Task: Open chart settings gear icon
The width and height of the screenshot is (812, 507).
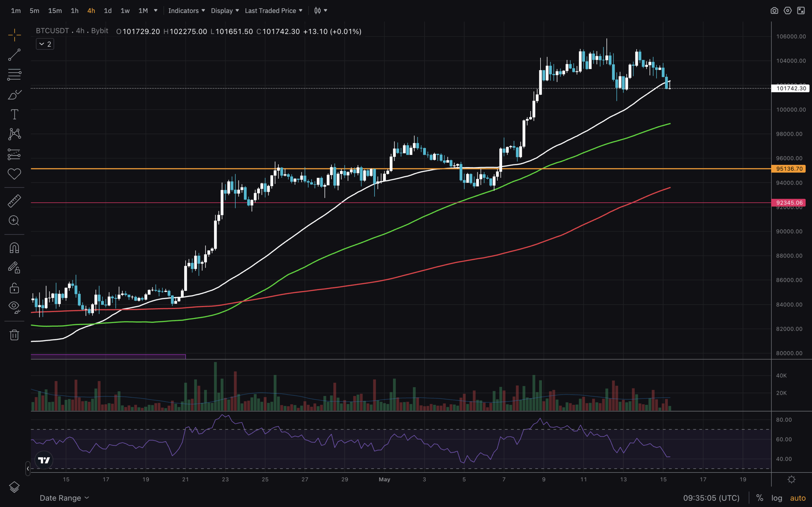Action: (788, 11)
